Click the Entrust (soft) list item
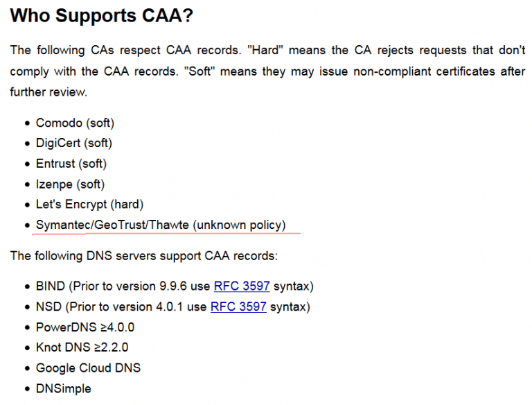This screenshot has width=532, height=405. pos(71,164)
